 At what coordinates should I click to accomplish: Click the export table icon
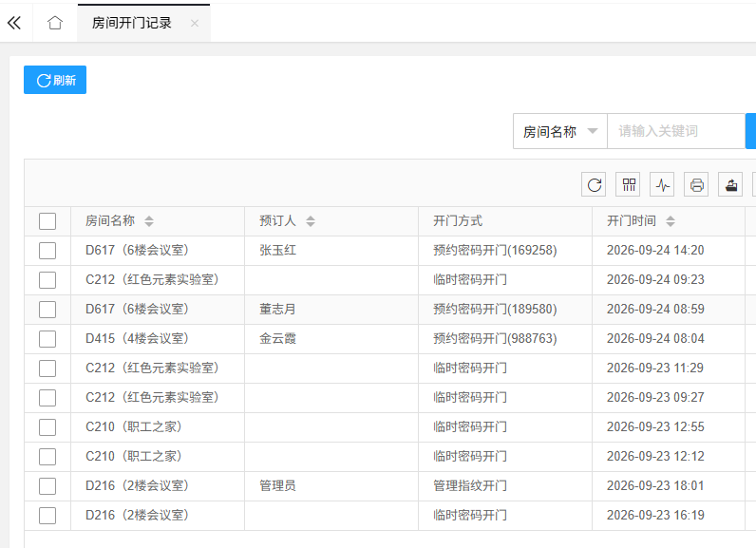(x=731, y=184)
